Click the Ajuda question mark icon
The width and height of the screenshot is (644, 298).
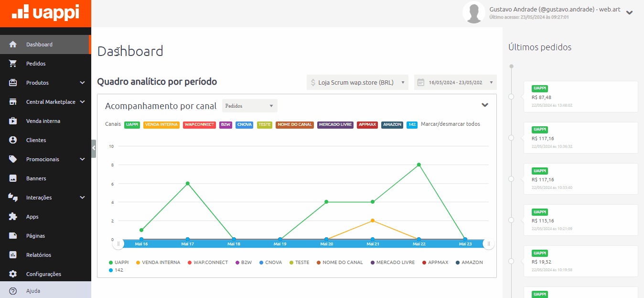click(13, 291)
